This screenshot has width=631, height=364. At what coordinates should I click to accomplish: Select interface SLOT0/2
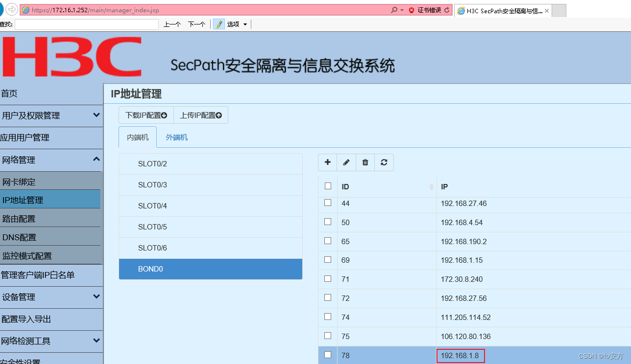coord(211,164)
